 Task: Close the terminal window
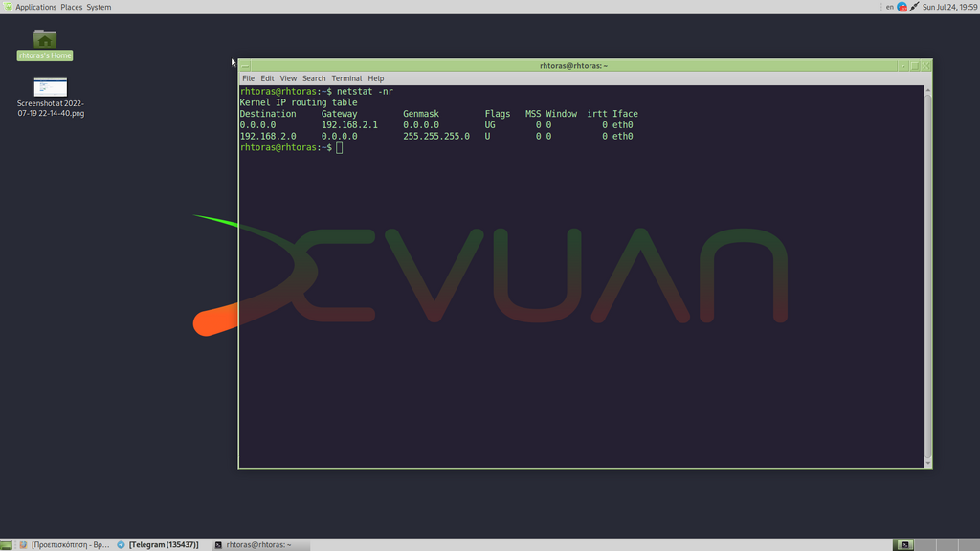(926, 66)
